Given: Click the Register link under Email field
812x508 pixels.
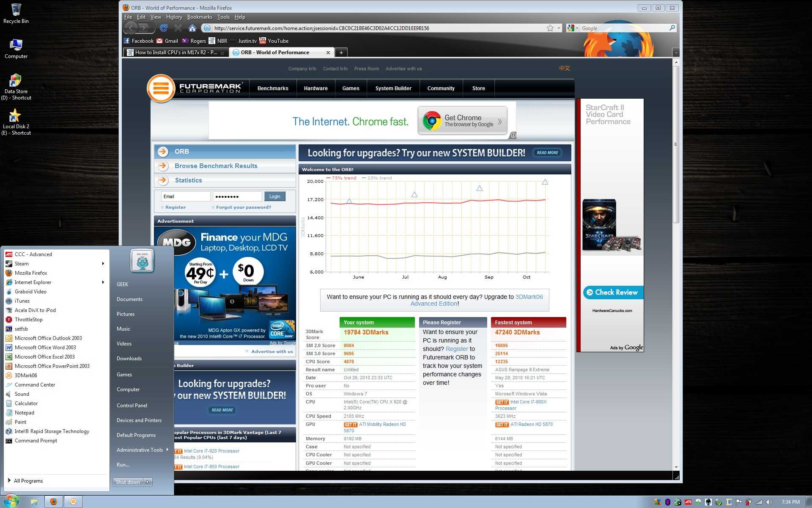Looking at the screenshot, I should (175, 207).
